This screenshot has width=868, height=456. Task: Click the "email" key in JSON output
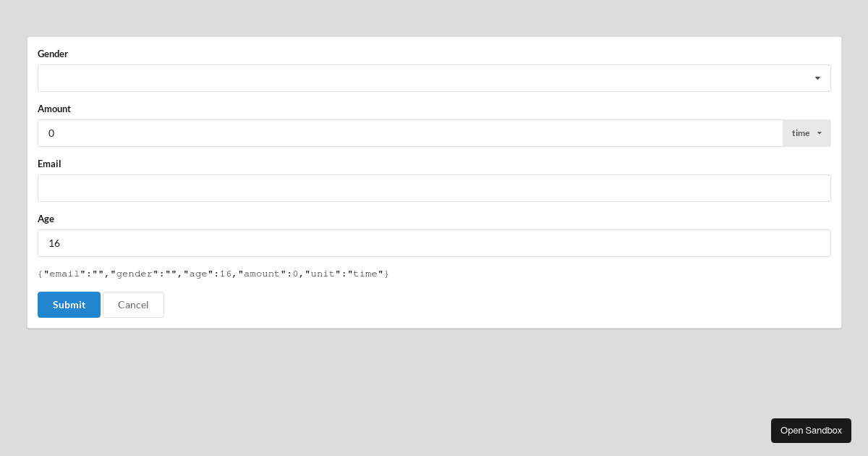64,274
